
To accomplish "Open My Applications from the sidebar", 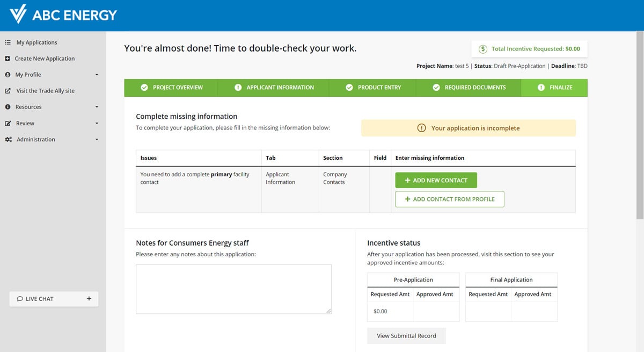I will (x=36, y=42).
